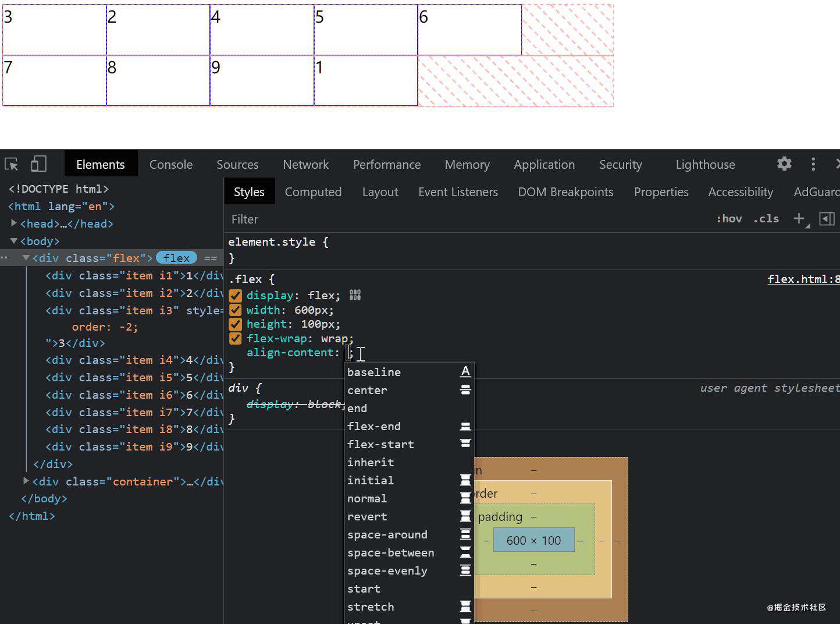Expand the div class container node

pyautogui.click(x=26, y=481)
